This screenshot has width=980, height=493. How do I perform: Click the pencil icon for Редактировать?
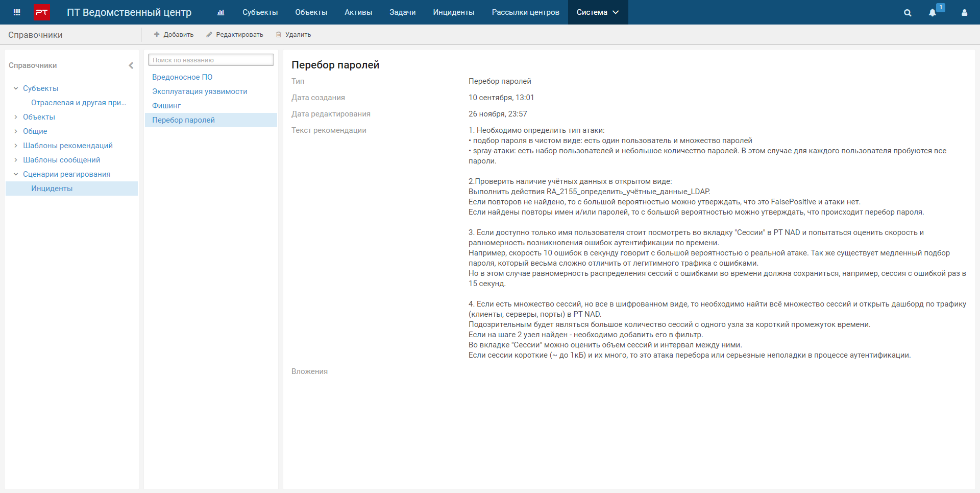[209, 35]
